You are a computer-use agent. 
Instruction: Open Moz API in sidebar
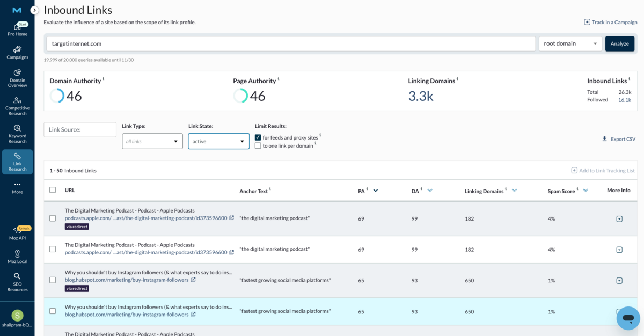coord(17,232)
